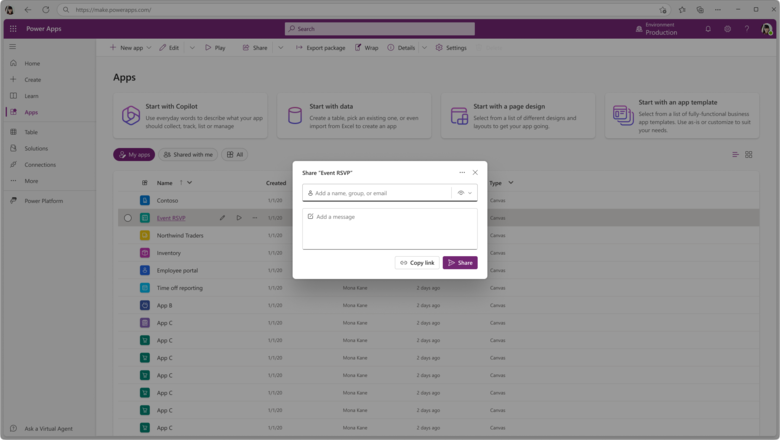Open help question mark icon
780x440 pixels.
pyautogui.click(x=747, y=29)
